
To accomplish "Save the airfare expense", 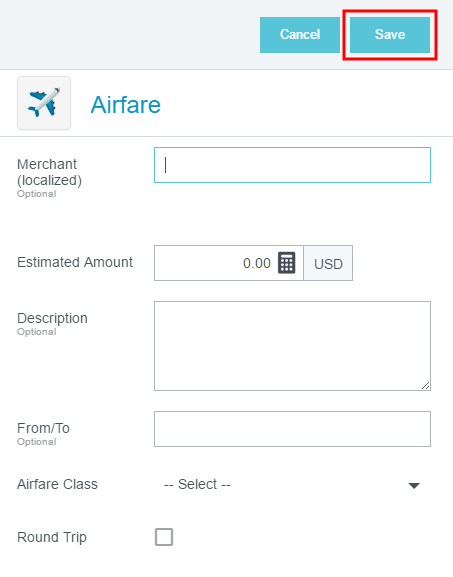I will tap(390, 35).
